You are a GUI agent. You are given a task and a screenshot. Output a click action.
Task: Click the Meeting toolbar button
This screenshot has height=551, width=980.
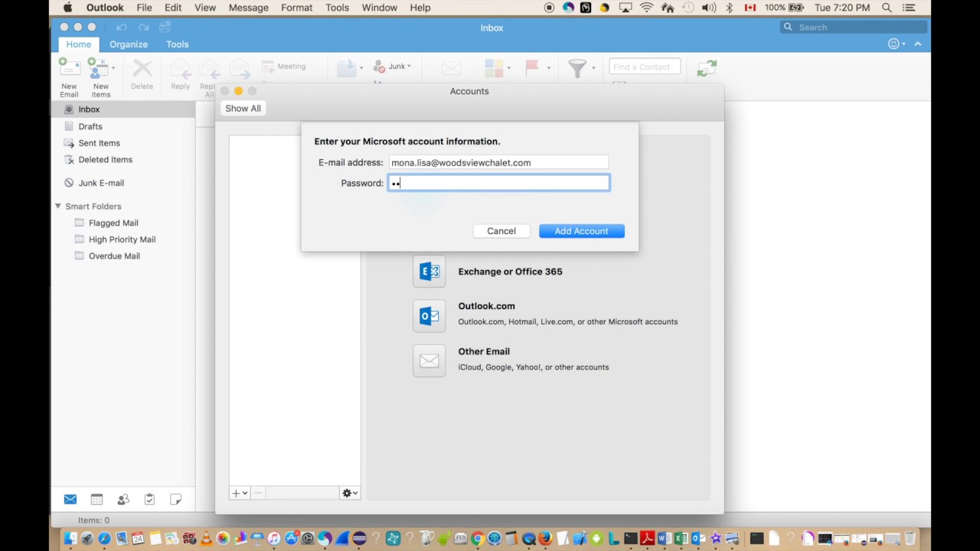click(283, 67)
